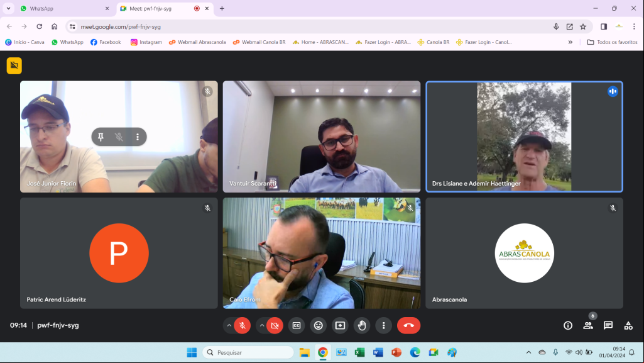Open the Início - Canva bookmark
This screenshot has height=363, width=644.
coord(25,42)
